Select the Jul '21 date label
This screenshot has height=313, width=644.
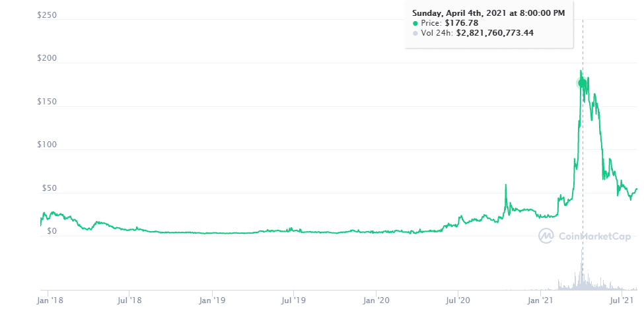(x=622, y=300)
